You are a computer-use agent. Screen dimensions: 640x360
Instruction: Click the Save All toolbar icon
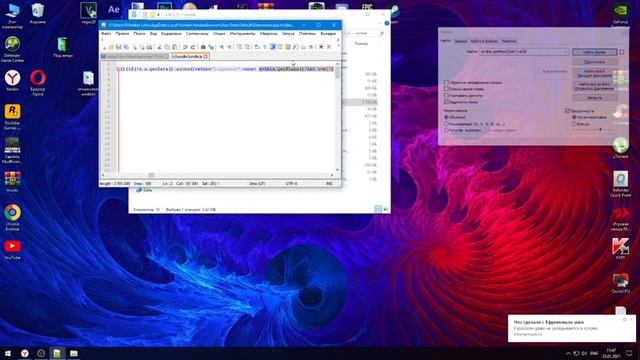127,47
